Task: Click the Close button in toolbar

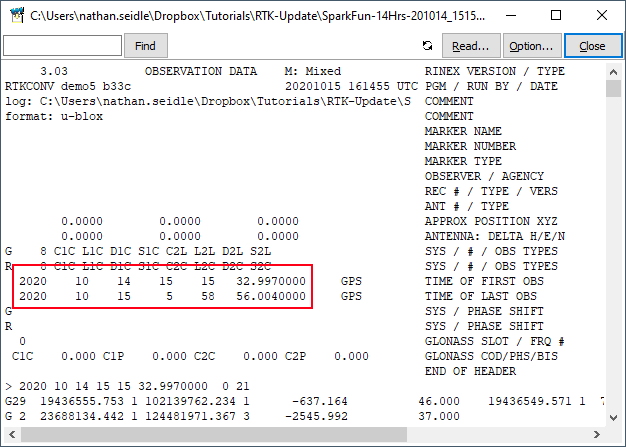Action: pos(593,46)
